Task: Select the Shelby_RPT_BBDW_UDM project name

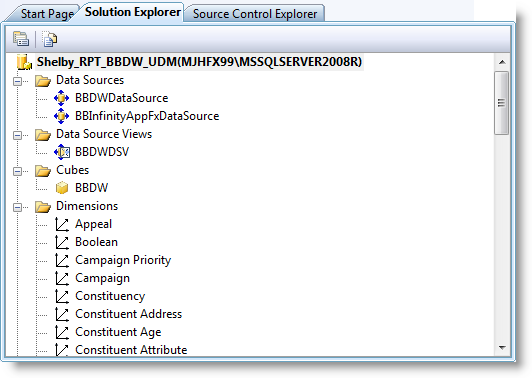Action: (200, 62)
